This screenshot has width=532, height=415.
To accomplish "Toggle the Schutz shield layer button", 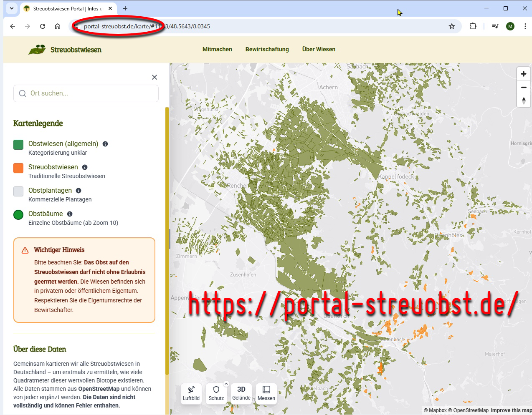I will coord(216,393).
